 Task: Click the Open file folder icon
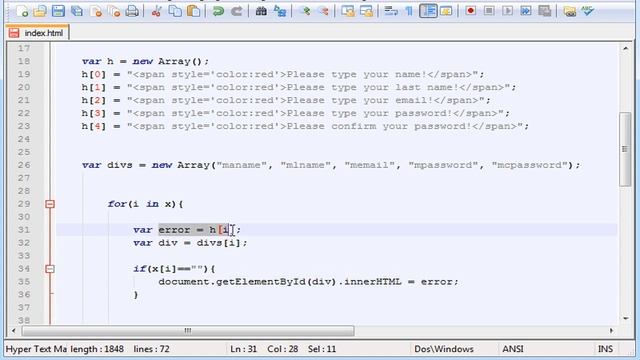40,11
